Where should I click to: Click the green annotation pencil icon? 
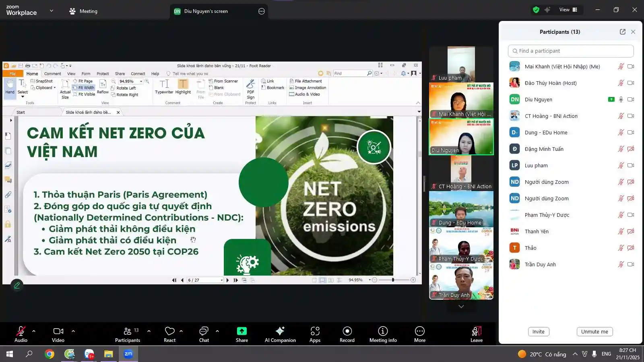pyautogui.click(x=17, y=285)
